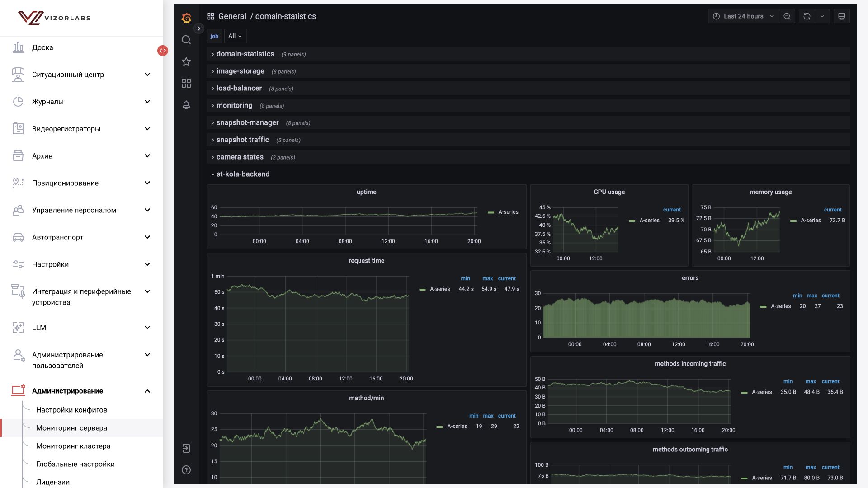Open the memory usage panel title menu
The width and height of the screenshot is (868, 488).
pyautogui.click(x=770, y=192)
